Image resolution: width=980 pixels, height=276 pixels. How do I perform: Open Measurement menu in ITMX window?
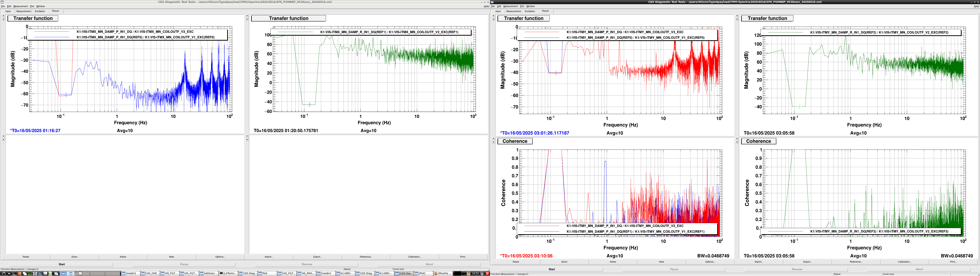point(20,6)
